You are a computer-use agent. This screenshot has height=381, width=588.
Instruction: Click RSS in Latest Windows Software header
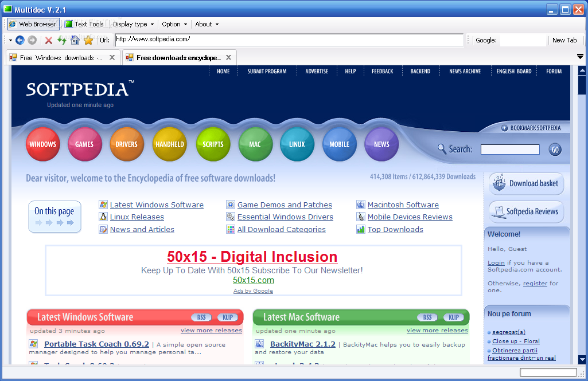click(x=201, y=317)
